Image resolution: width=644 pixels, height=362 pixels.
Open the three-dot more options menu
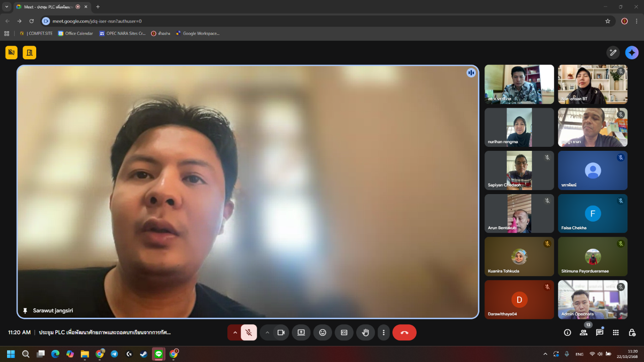pyautogui.click(x=384, y=332)
